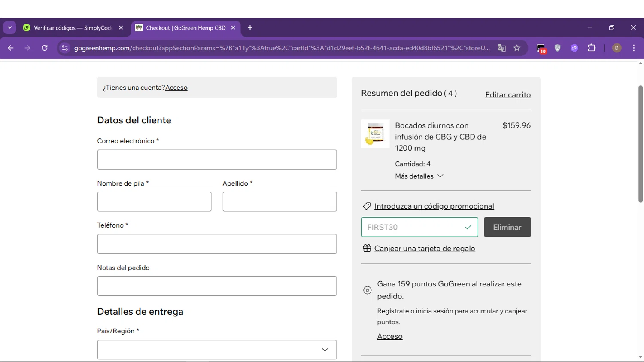Focus the Teléfono field

217,244
